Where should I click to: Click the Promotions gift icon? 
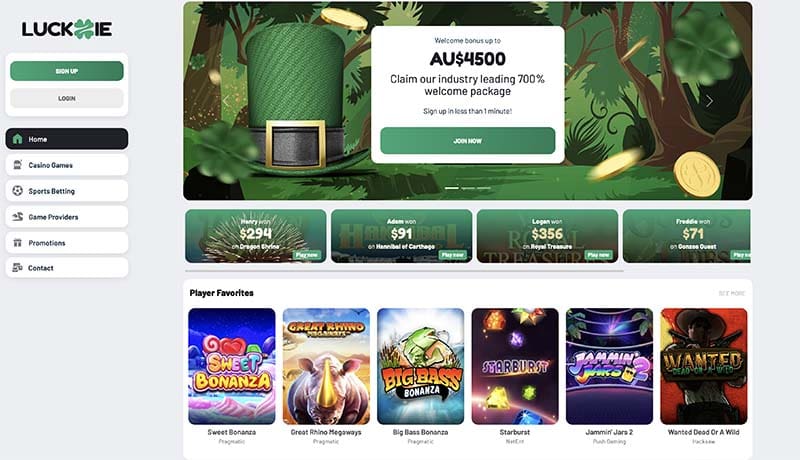point(17,243)
